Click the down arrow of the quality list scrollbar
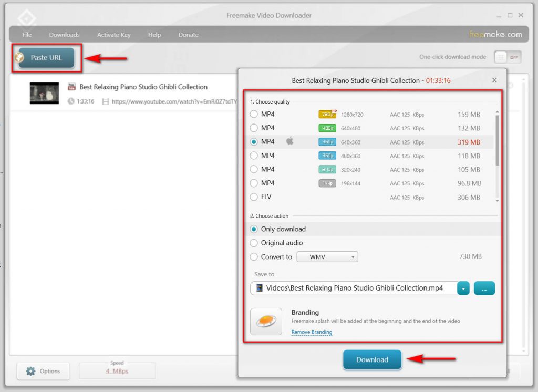 point(497,200)
